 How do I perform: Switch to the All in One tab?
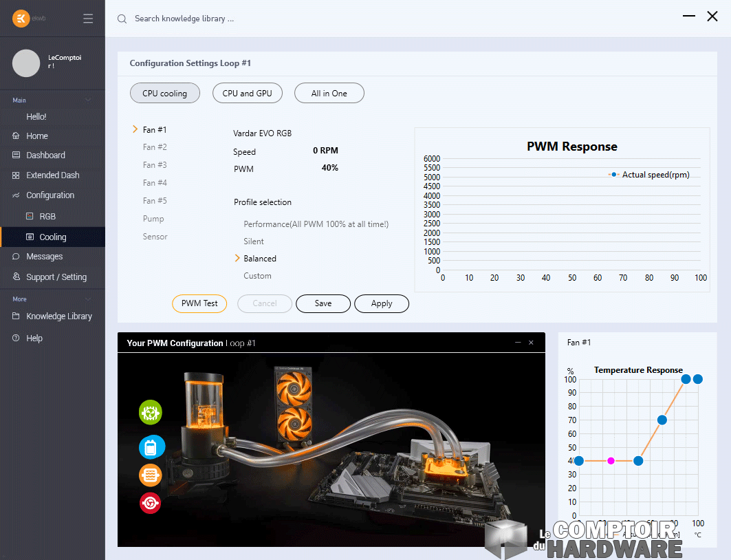point(329,94)
